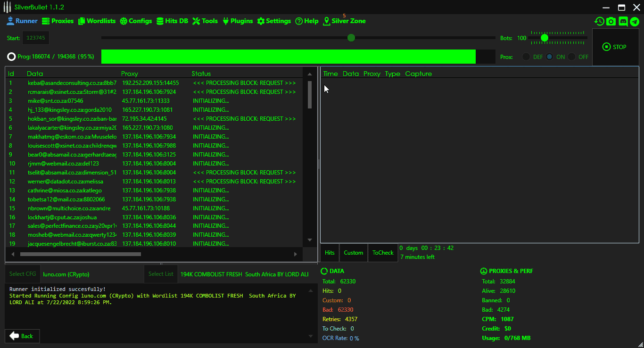This screenshot has width=644, height=348.
Task: Click the Bots count slider handle
Action: click(x=545, y=38)
